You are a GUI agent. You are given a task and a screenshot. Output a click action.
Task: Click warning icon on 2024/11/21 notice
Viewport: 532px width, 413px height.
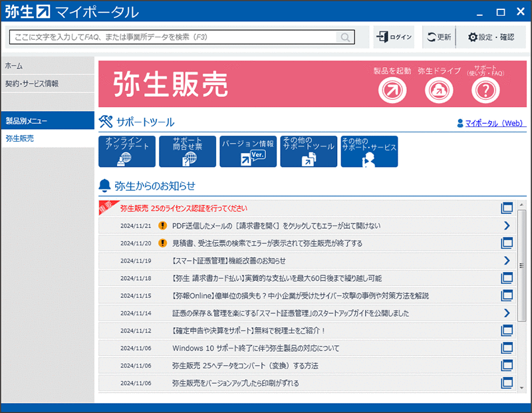point(162,225)
